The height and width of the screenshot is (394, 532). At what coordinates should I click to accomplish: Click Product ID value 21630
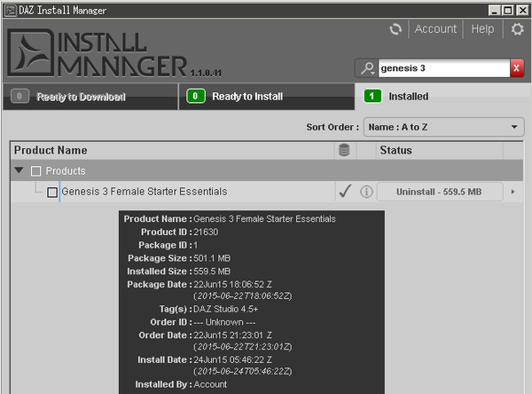point(206,232)
